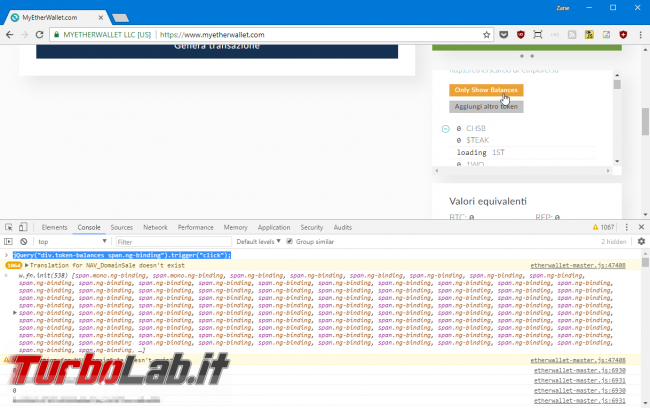This screenshot has height=408, width=650.
Task: Click the console Filter input field
Action: pyautogui.click(x=173, y=241)
